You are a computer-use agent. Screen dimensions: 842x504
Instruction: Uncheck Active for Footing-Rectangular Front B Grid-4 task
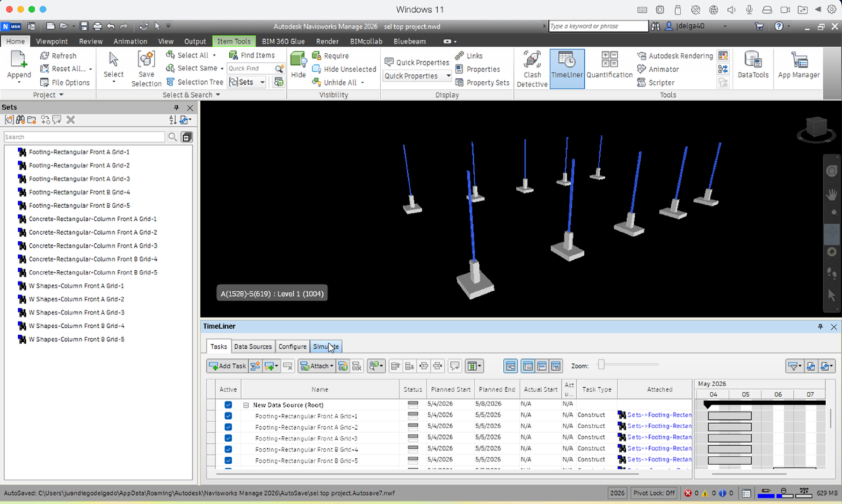(228, 449)
